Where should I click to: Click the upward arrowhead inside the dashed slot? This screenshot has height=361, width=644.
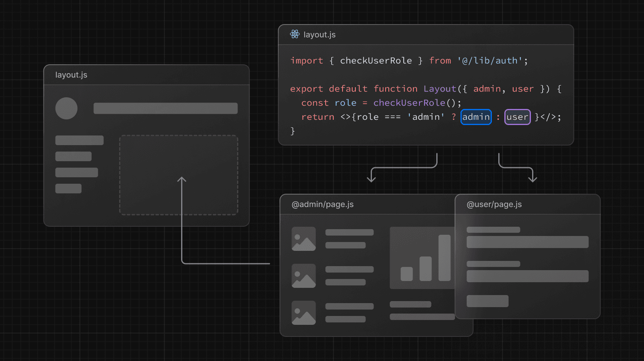[182, 179]
